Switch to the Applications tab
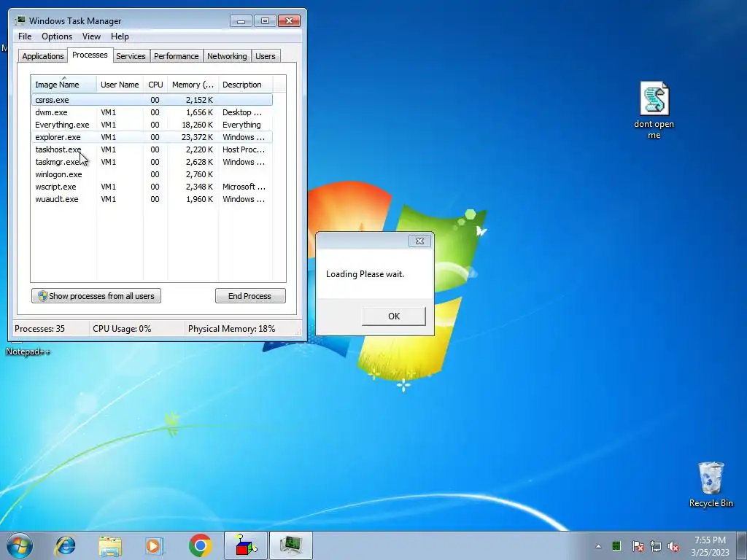747x560 pixels. pyautogui.click(x=43, y=56)
